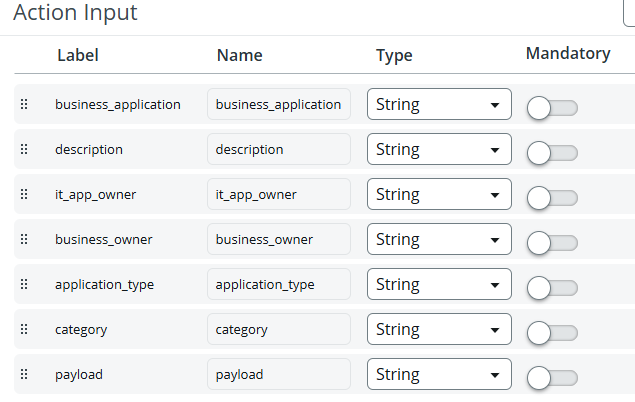
Task: Click the business_application Name field
Action: (279, 104)
